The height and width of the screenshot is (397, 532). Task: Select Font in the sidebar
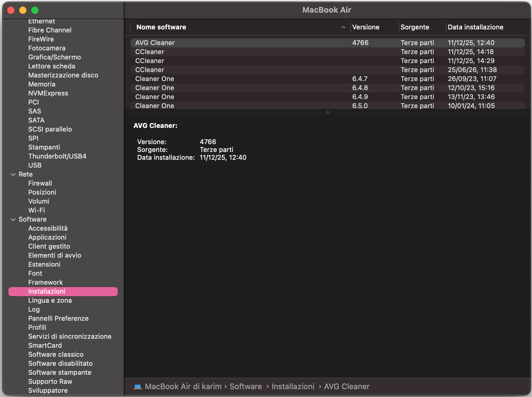(x=35, y=273)
